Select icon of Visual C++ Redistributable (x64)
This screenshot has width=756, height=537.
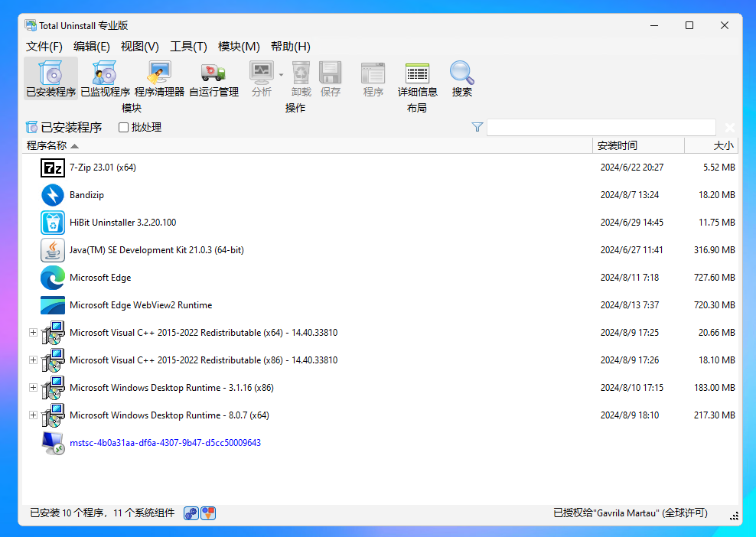pyautogui.click(x=53, y=333)
